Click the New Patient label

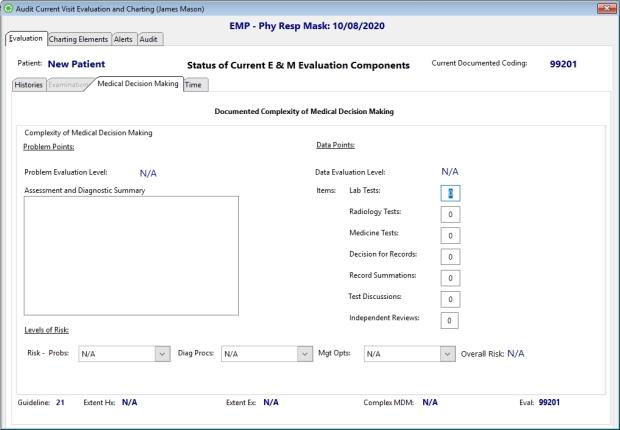[76, 64]
